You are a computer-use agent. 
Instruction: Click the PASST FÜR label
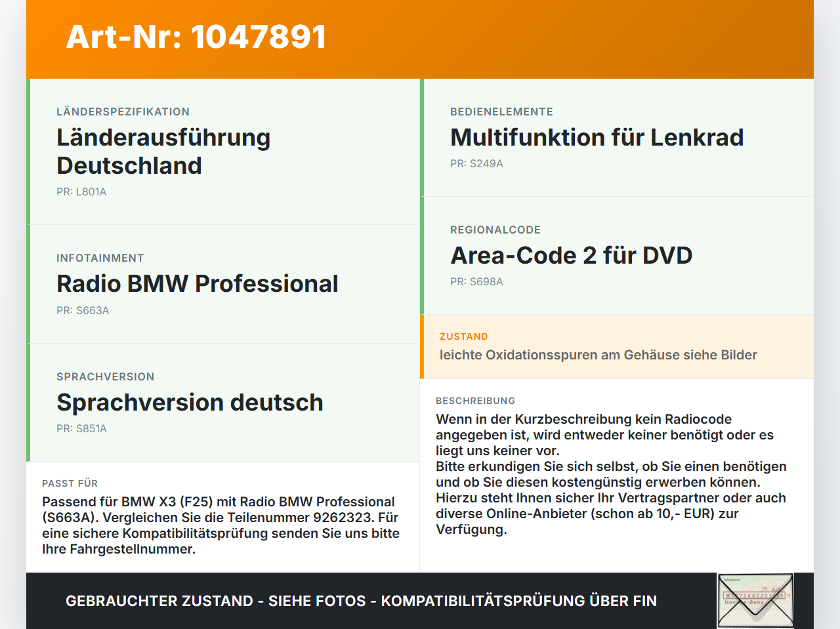click(70, 483)
